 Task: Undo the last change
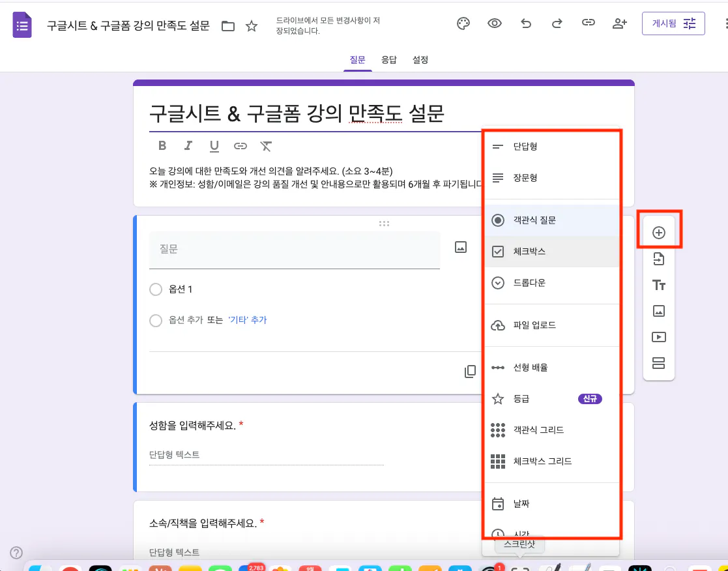coord(525,23)
